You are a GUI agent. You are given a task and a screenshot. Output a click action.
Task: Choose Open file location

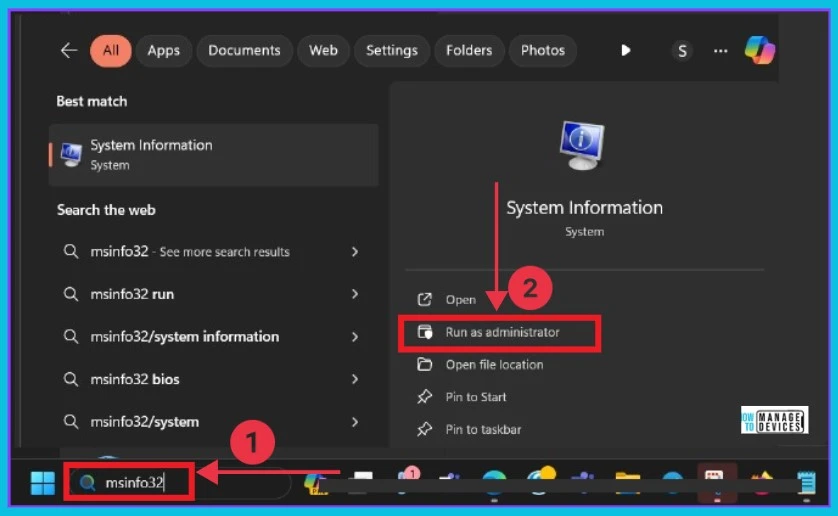[x=494, y=365]
